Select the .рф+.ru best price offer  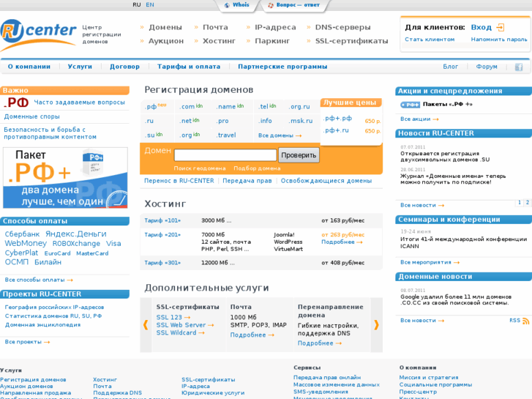pyautogui.click(x=337, y=131)
